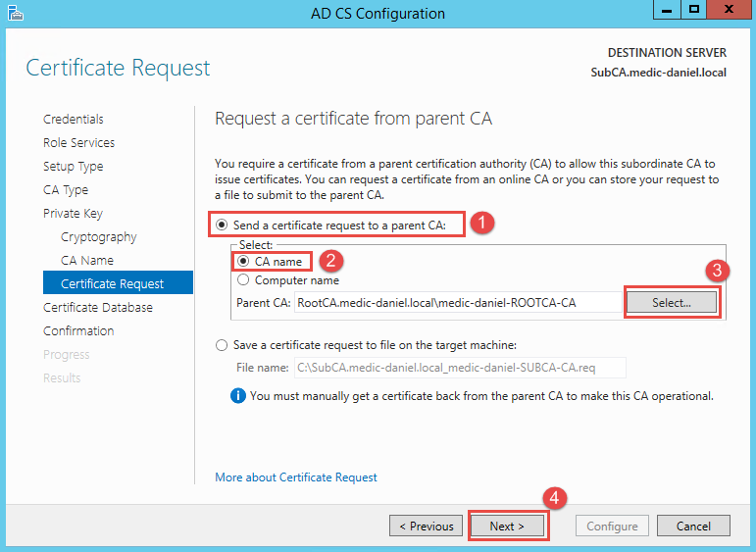Click the blue information icon
The width and height of the screenshot is (756, 552).
[237, 396]
